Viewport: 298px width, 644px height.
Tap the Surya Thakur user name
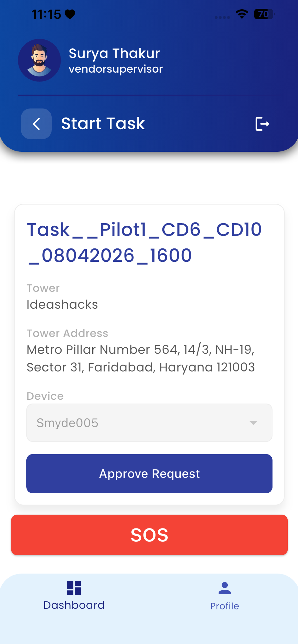coord(114,53)
